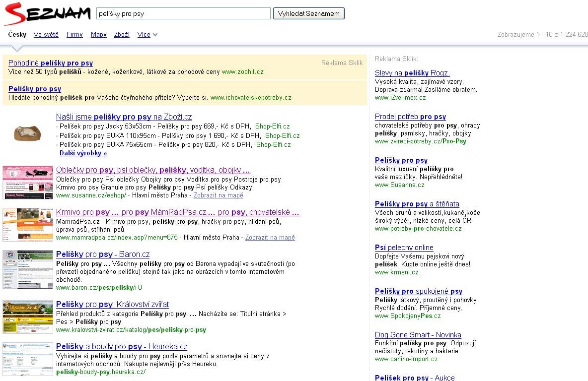Open sidebar ad 'Pelíšek pro psy - Aukce'

coord(415,377)
